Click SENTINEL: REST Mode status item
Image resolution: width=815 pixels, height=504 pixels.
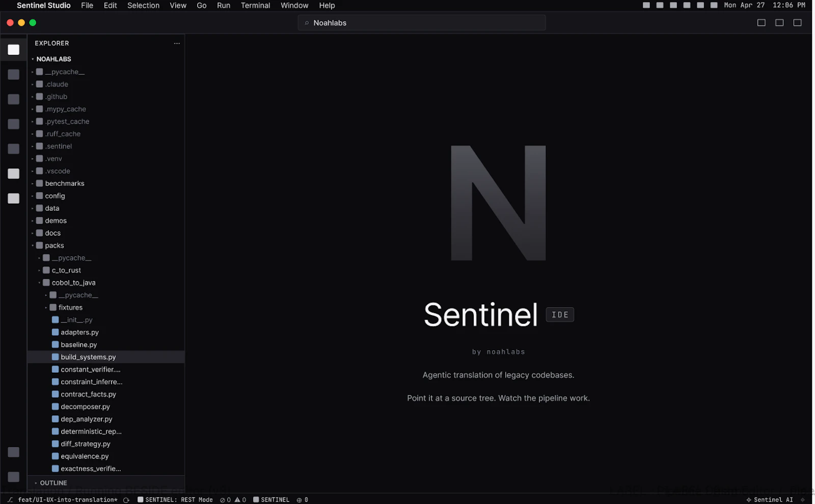pyautogui.click(x=175, y=500)
